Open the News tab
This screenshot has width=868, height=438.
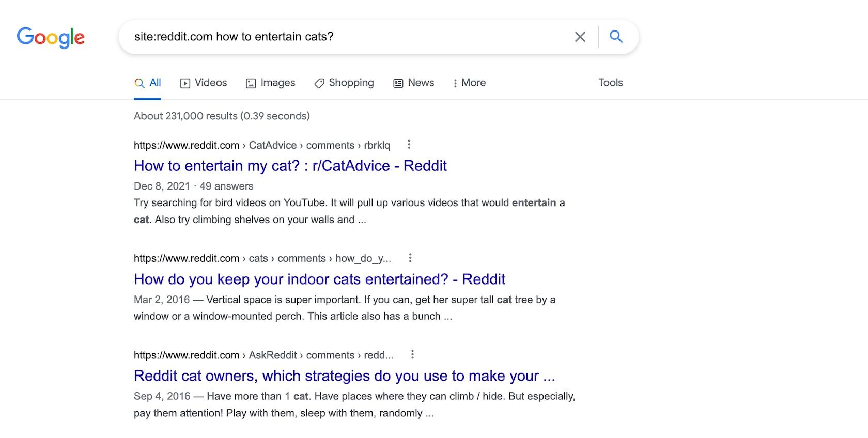[413, 83]
